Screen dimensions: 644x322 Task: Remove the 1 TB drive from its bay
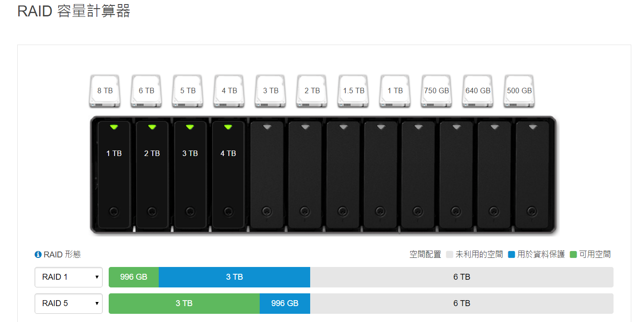[x=114, y=175]
